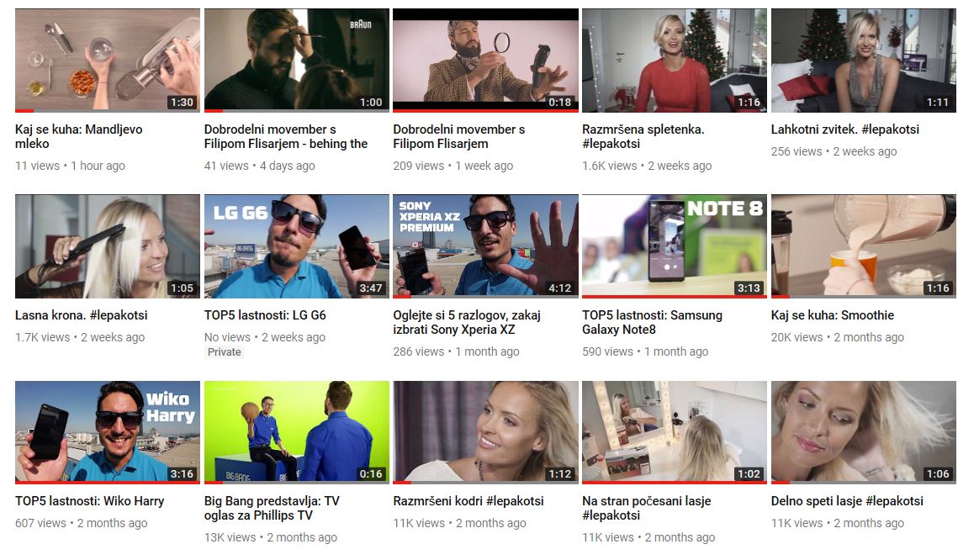Screen dimensions: 958x560
Task: Click '11 views • 1 hour ago' text
Action: (71, 166)
